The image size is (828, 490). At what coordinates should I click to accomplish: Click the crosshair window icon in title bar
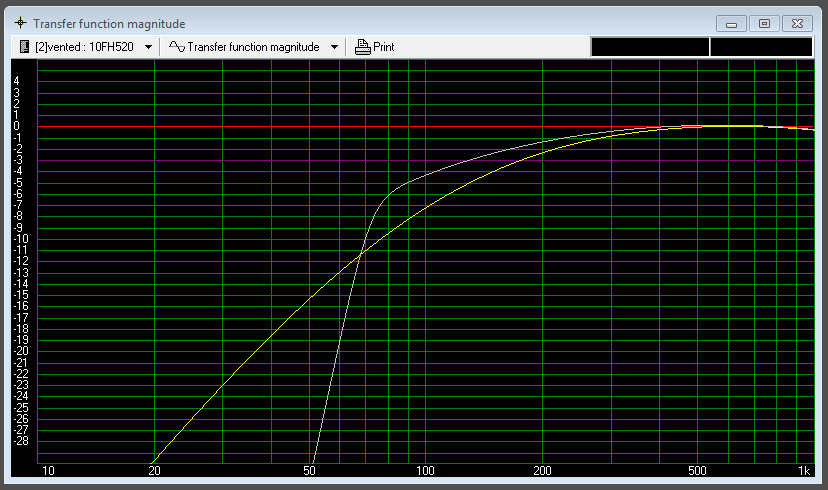click(20, 23)
